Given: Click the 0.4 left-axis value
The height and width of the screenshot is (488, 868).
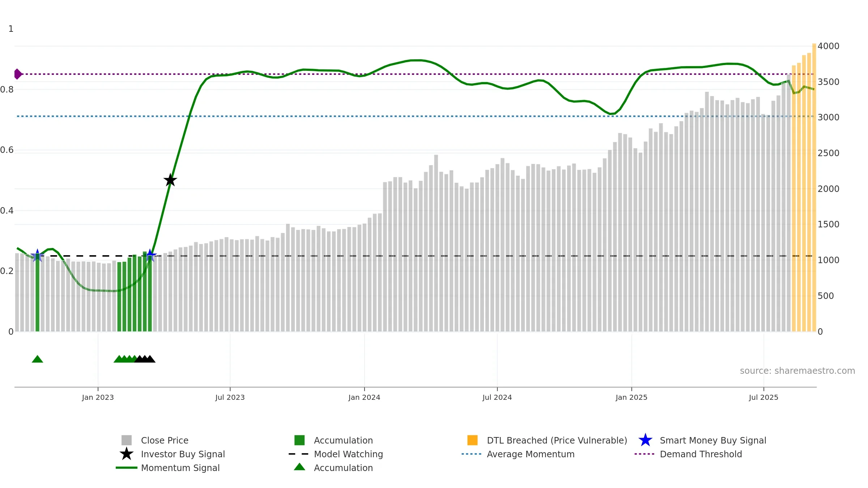Looking at the screenshot, I should tap(7, 211).
